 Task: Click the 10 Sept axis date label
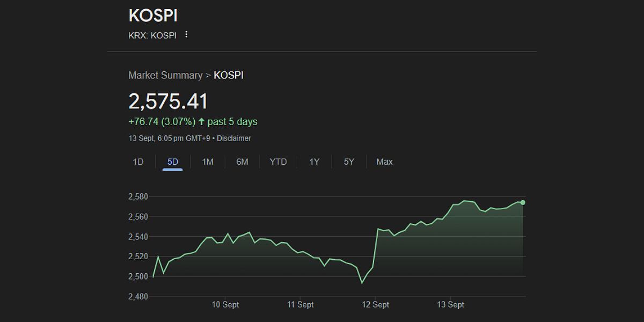pos(225,305)
